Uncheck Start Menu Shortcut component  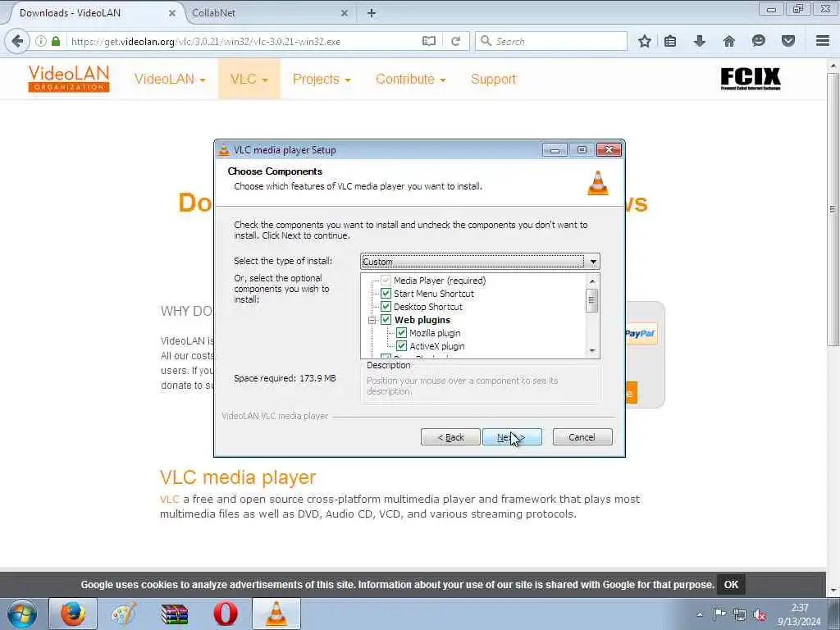[386, 294]
